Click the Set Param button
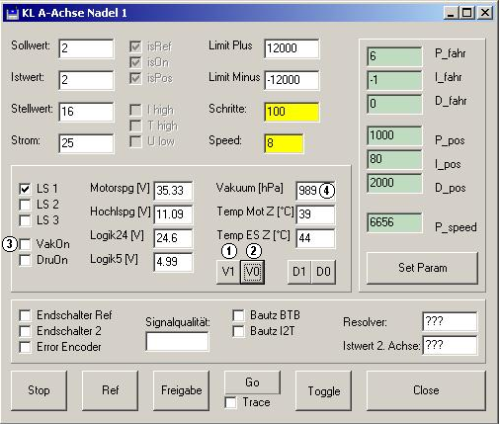Viewport: 500px width, 424px height. click(x=422, y=268)
